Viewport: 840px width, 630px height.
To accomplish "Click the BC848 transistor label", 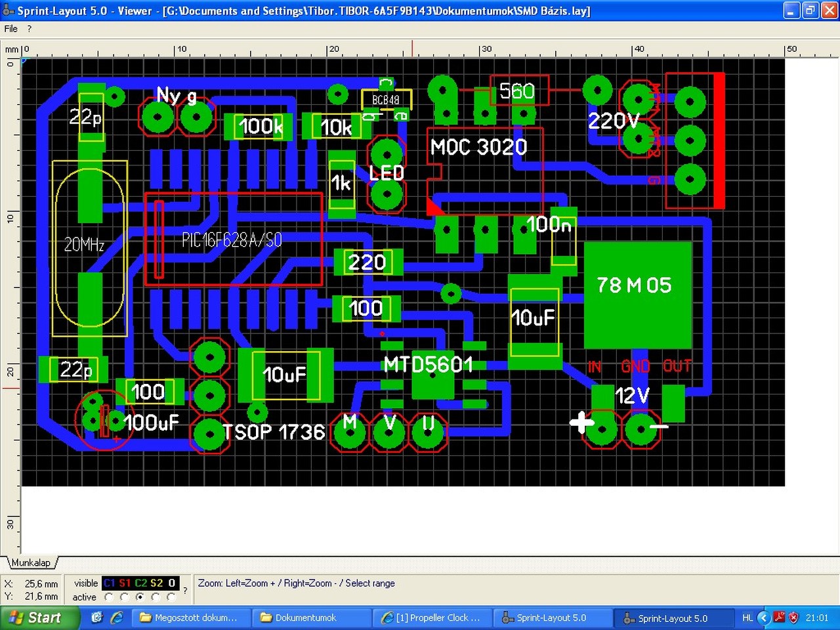I will coord(386,100).
